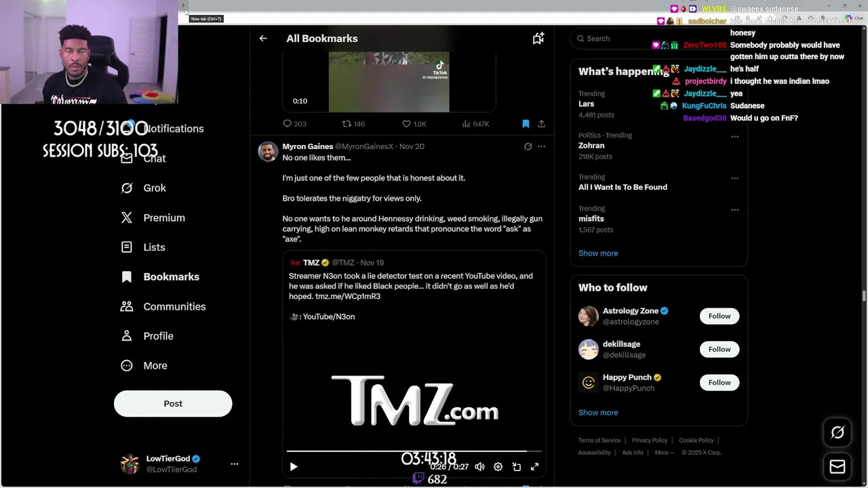Viewport: 868px width, 488px height.
Task: Like the post with 1.6K likes
Action: tap(414, 124)
